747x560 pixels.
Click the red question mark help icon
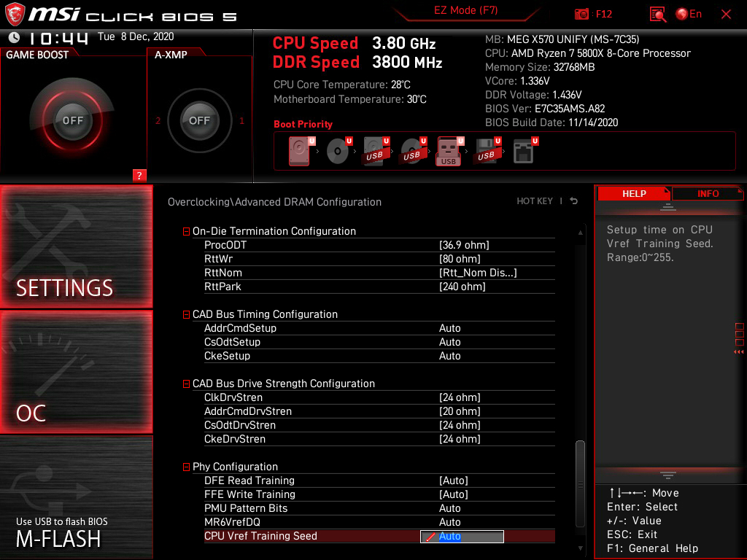click(139, 175)
